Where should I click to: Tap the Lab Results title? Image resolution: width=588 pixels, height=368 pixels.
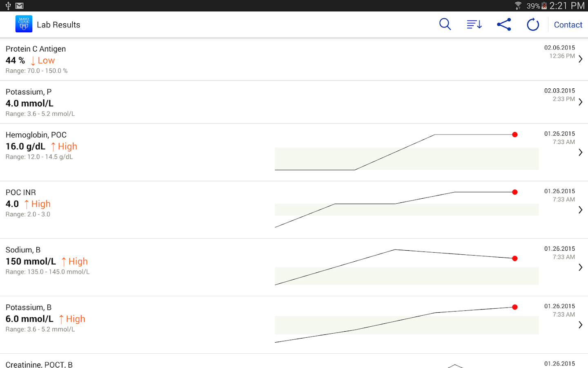[x=58, y=25]
